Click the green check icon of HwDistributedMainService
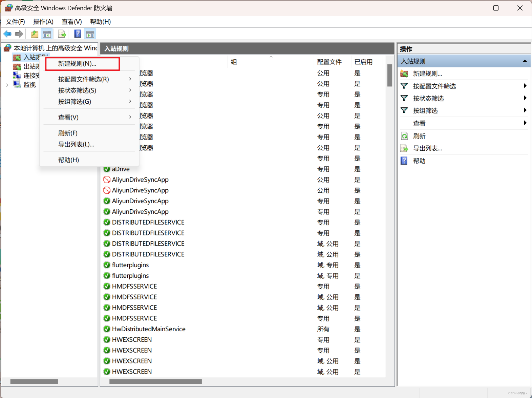 pos(107,329)
